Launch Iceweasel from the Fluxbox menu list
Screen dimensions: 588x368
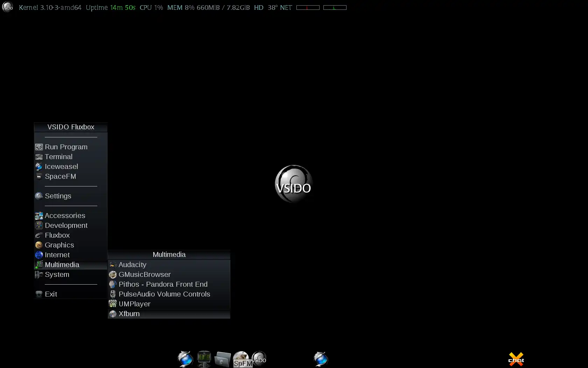(x=71, y=166)
